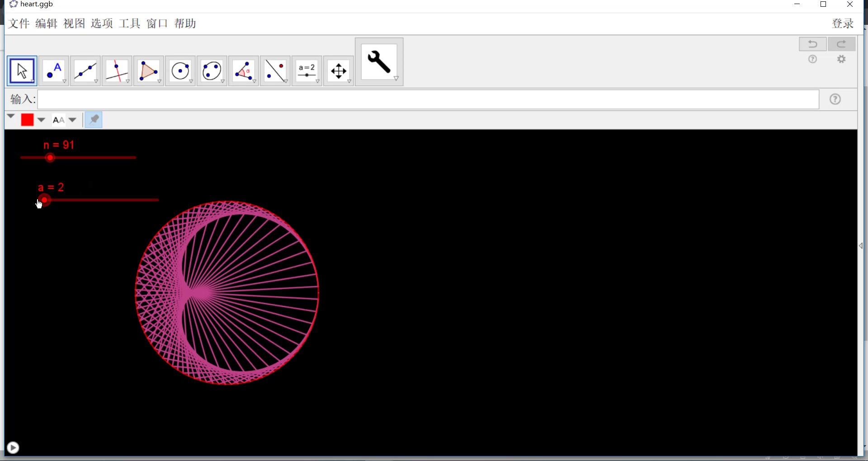
Task: Open the red color dropdown arrow
Action: click(x=41, y=120)
